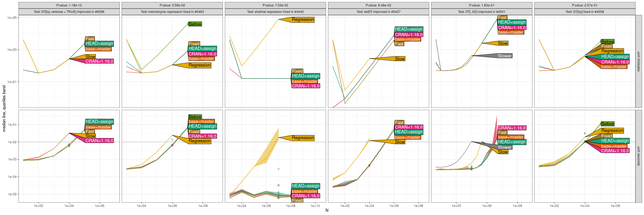644x215 pixels.
Task: Click 'Slow' label in DT[.SD] kilobytes panel
Action: pyautogui.click(x=503, y=43)
